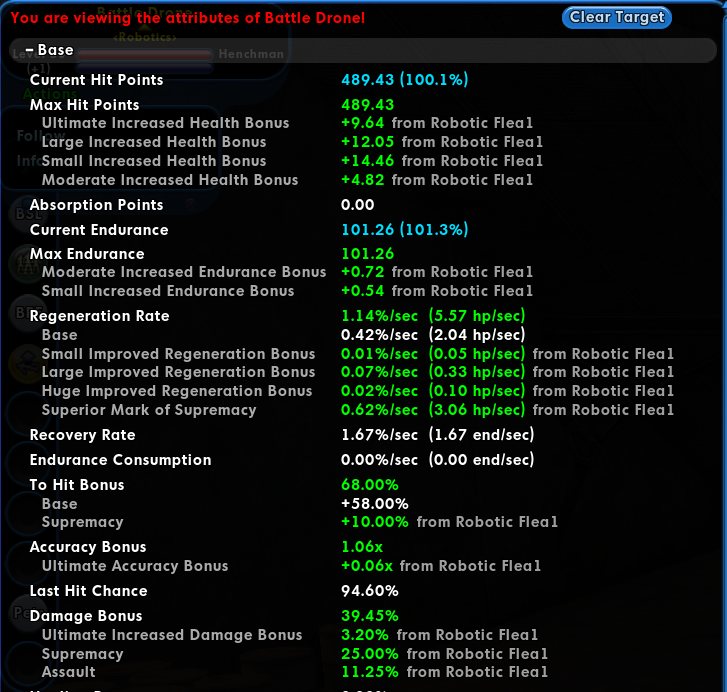Select Ultimate Increased Damage Bonus row

pyautogui.click(x=290, y=635)
